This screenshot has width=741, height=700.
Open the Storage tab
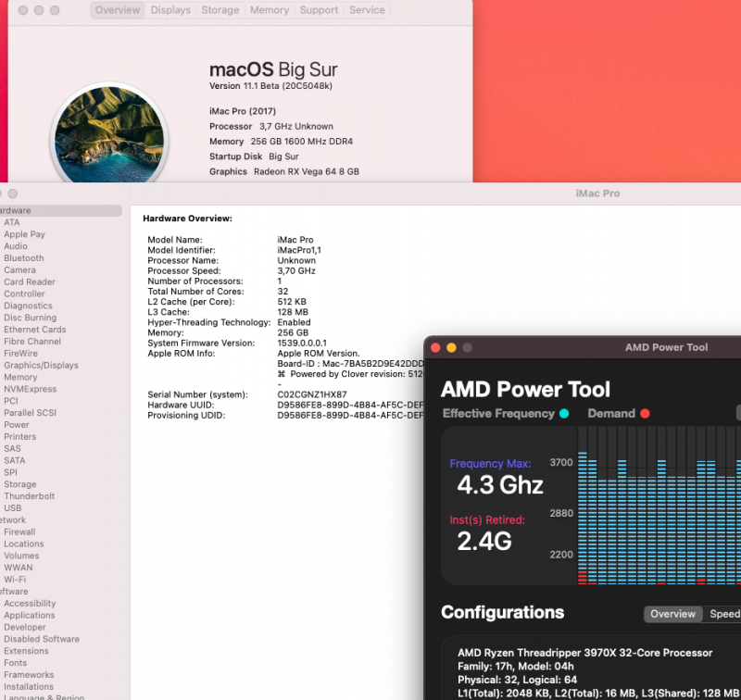(x=220, y=10)
